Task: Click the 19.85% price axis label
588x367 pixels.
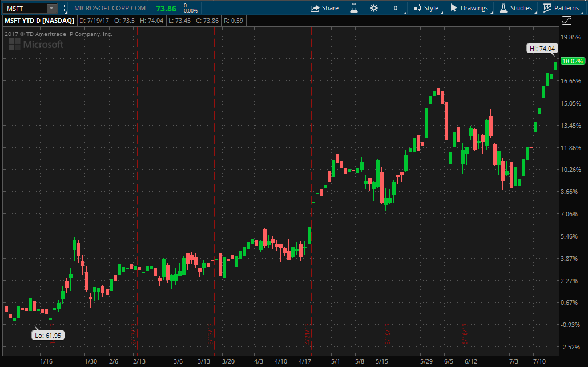Action: click(571, 37)
